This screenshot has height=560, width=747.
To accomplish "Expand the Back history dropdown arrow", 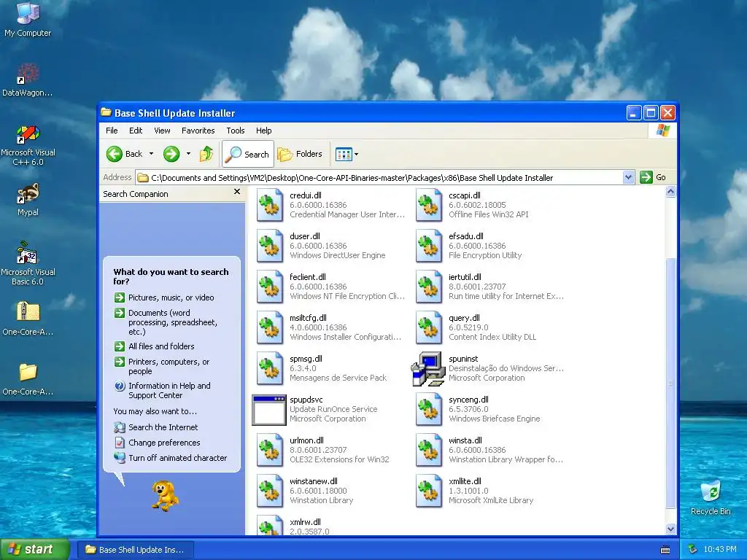I will (x=152, y=154).
